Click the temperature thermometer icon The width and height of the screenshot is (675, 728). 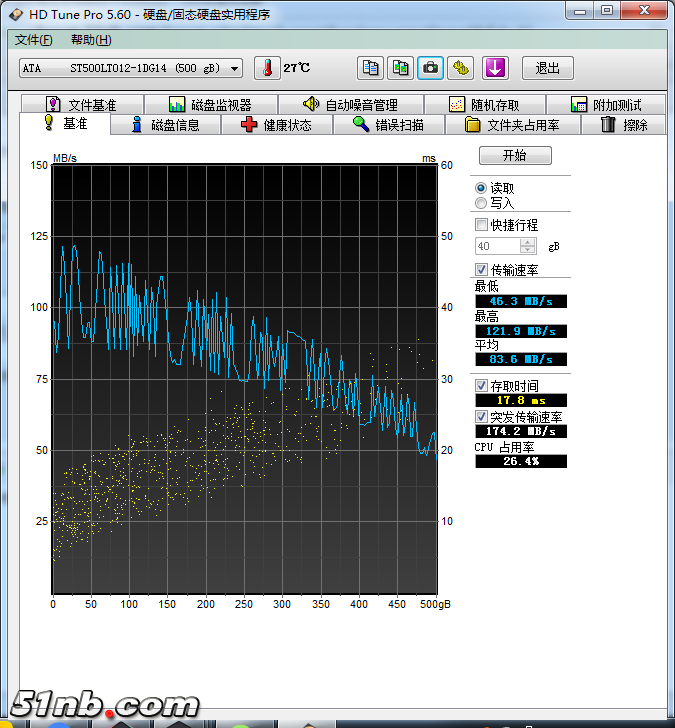pos(267,68)
